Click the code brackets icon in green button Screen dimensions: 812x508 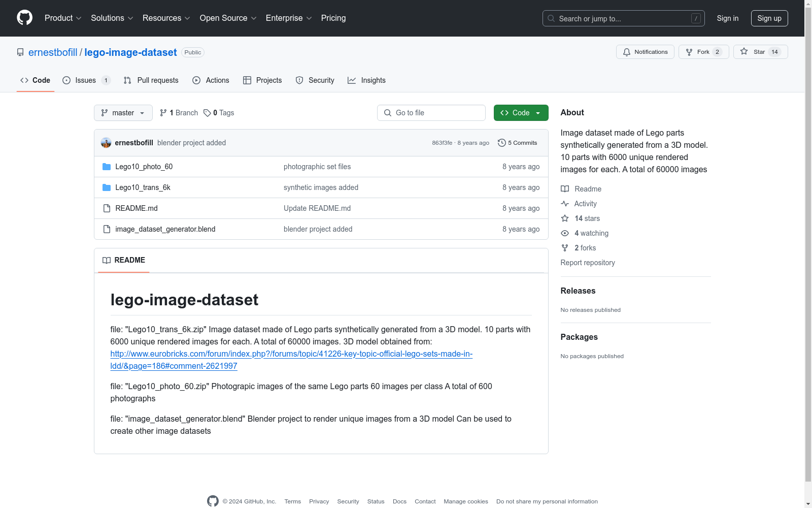tap(504, 113)
